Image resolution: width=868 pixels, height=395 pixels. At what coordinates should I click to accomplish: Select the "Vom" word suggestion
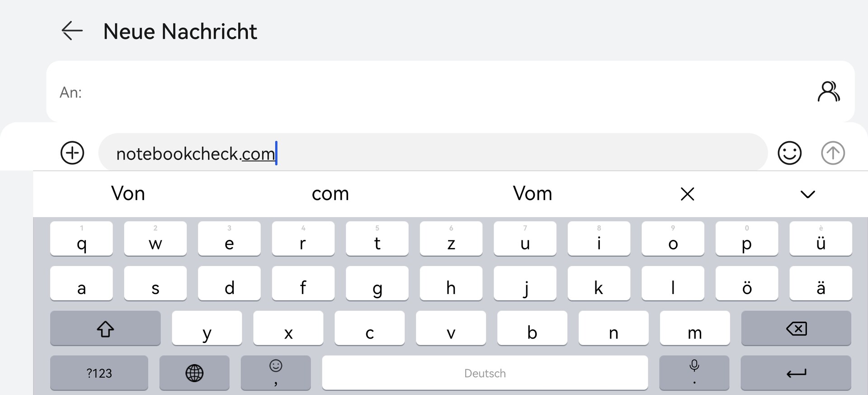tap(533, 194)
